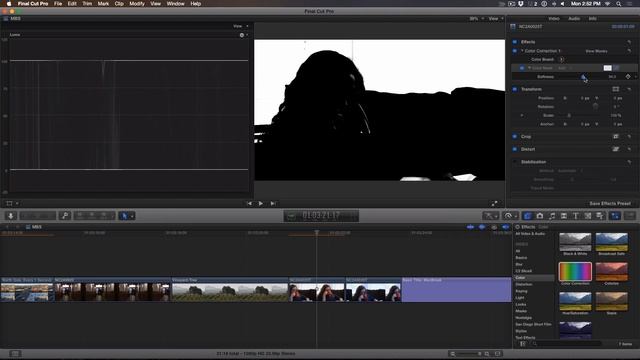Open the retime speedometer menu
640x360 pixels.
(510, 216)
